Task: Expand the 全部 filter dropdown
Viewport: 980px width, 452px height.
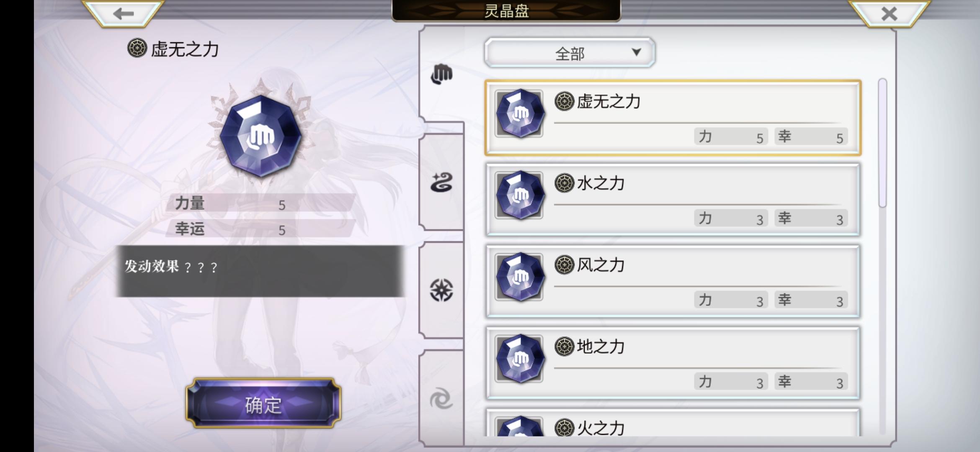Action: point(570,53)
